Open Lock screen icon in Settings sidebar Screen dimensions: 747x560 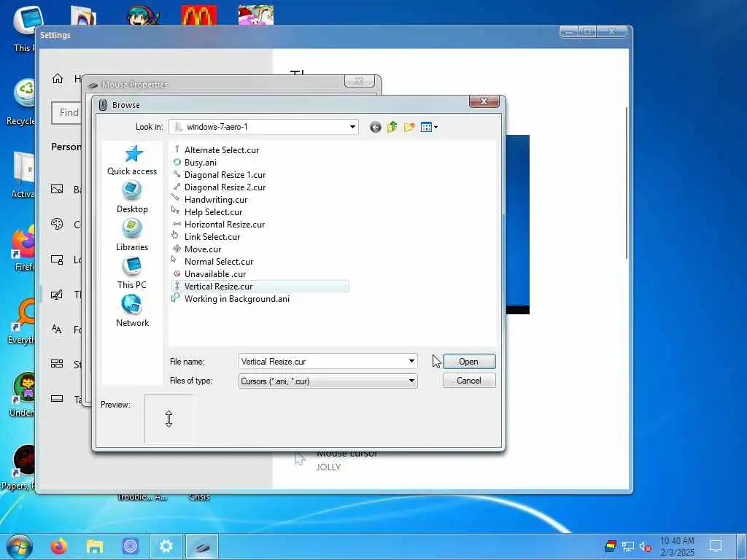tap(57, 260)
